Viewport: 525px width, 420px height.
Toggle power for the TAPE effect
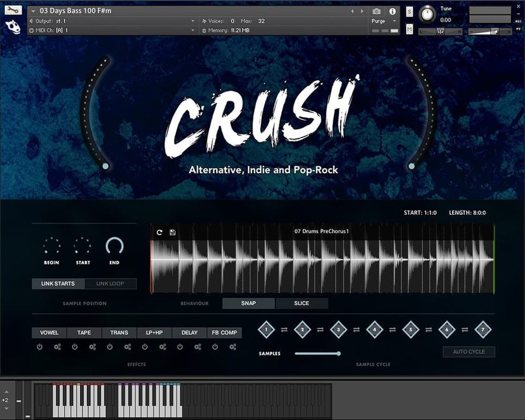tap(74, 347)
